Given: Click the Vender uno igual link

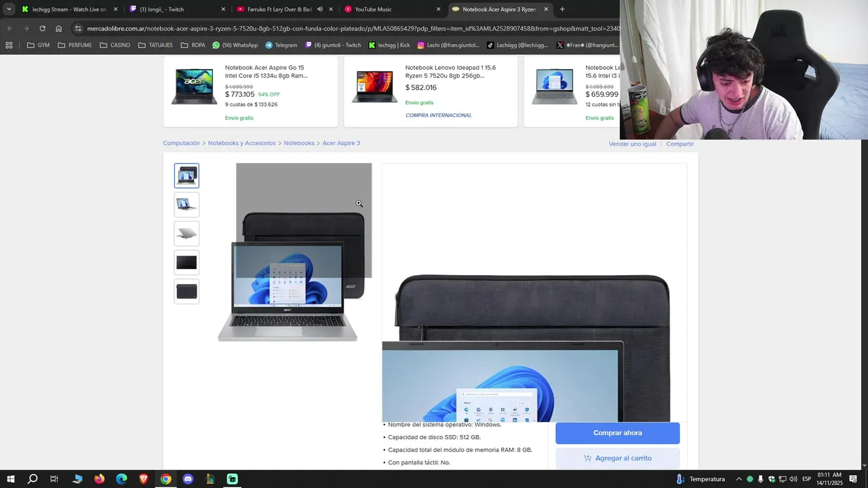Looking at the screenshot, I should pyautogui.click(x=632, y=144).
